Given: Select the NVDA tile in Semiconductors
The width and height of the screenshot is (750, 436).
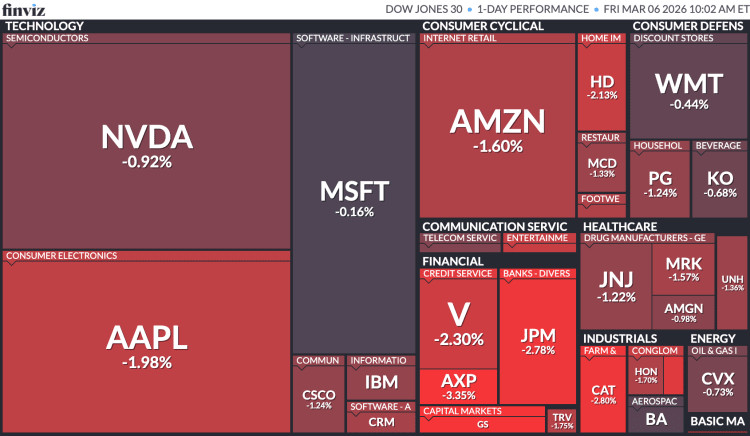Looking at the screenshot, I should [147, 145].
